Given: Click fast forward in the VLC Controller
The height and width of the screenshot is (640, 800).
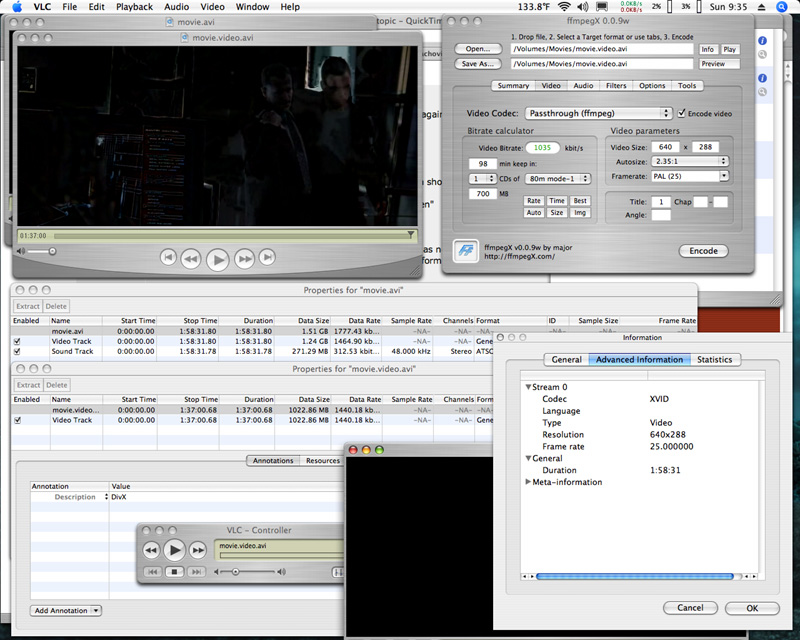Looking at the screenshot, I should point(198,550).
